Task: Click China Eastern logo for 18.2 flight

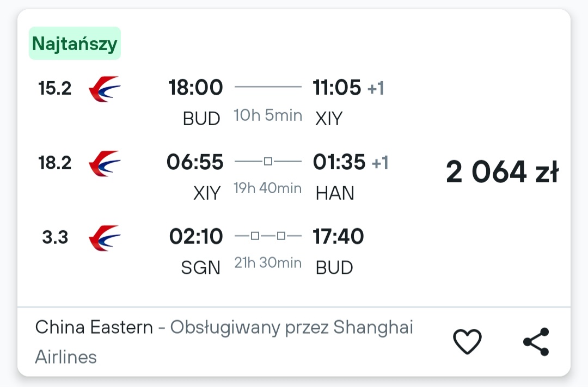Action: [x=105, y=163]
